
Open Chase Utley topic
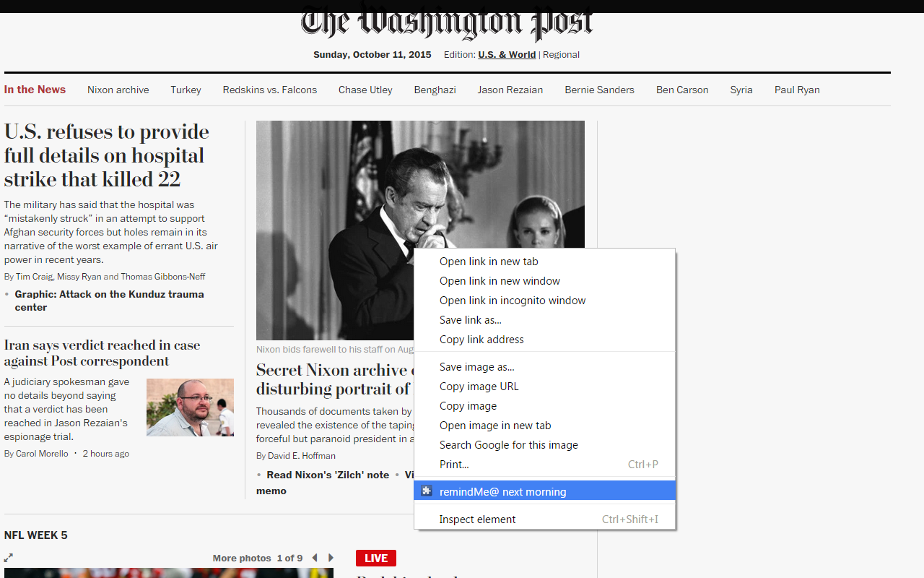coord(365,90)
